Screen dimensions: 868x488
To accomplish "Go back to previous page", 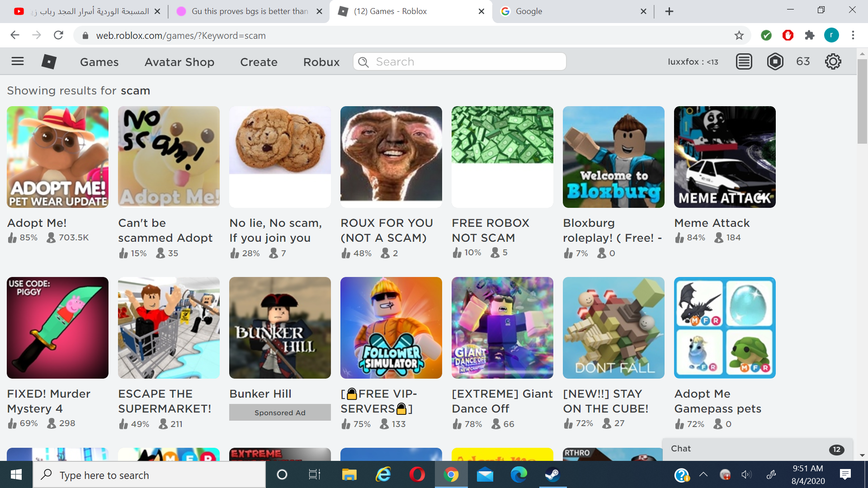I will coord(15,35).
